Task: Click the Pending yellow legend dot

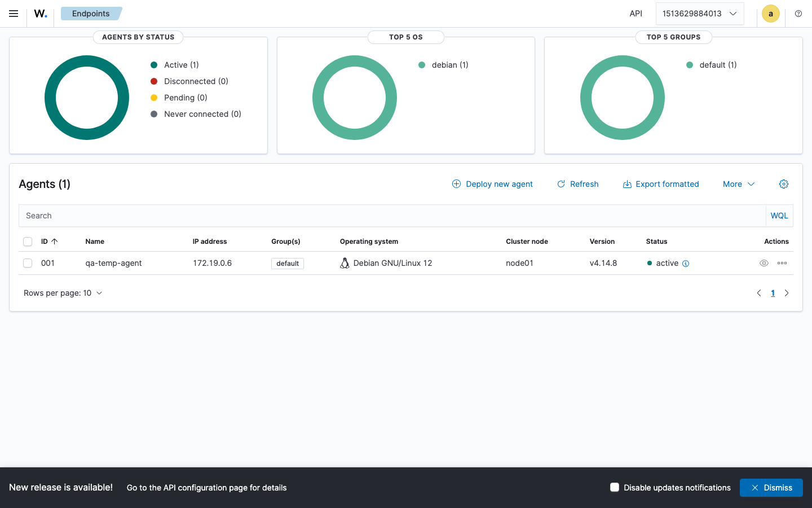Action: pyautogui.click(x=154, y=98)
